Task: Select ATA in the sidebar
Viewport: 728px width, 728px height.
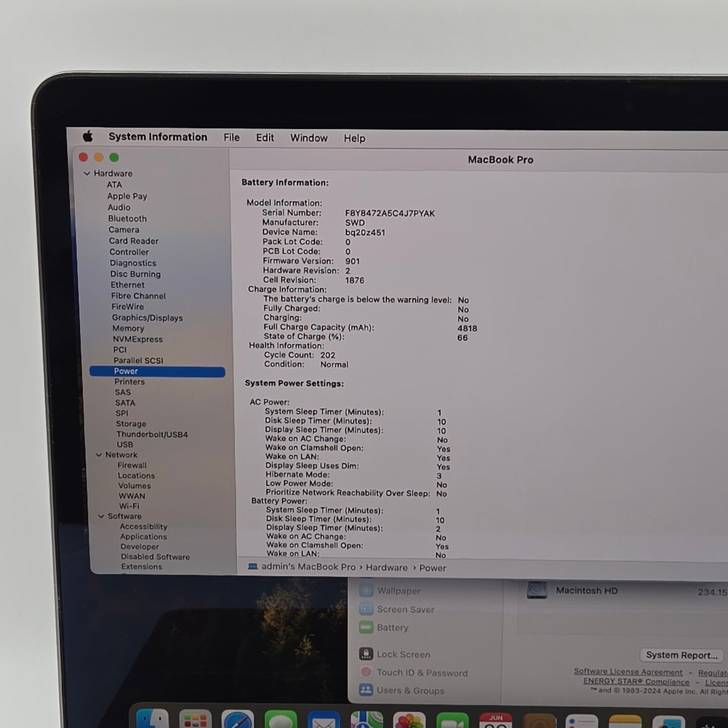Action: pyautogui.click(x=114, y=184)
